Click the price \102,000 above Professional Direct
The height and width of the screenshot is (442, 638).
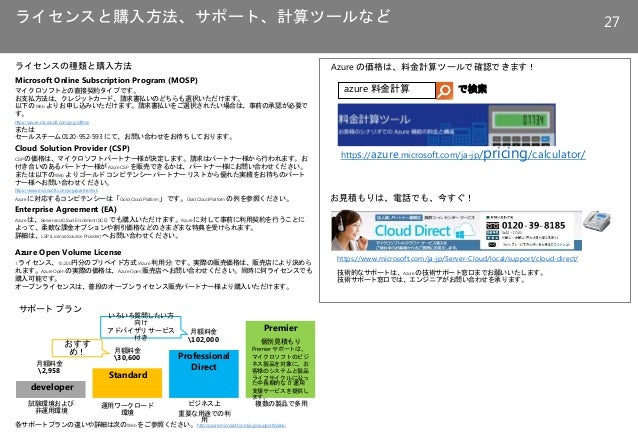203,339
